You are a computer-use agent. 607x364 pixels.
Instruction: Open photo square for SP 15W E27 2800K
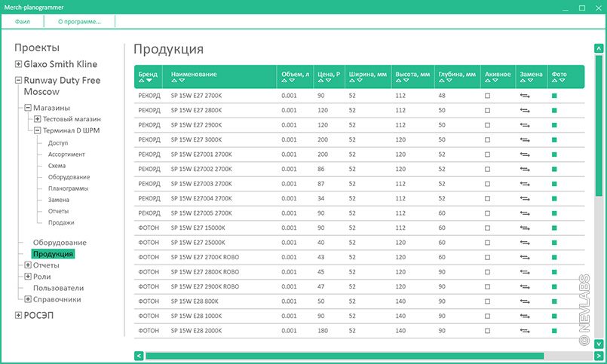(554, 110)
